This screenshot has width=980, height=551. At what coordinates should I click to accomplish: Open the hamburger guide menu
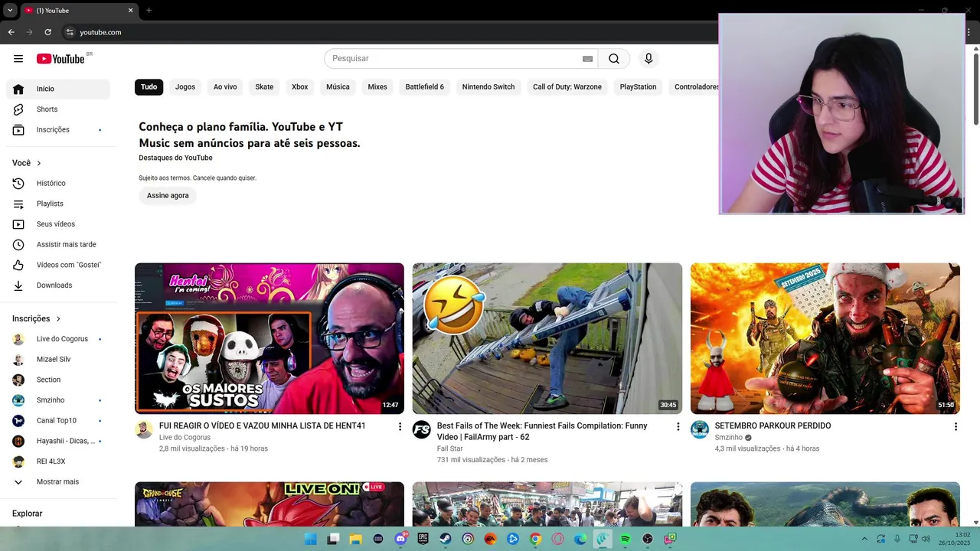[x=18, y=59]
